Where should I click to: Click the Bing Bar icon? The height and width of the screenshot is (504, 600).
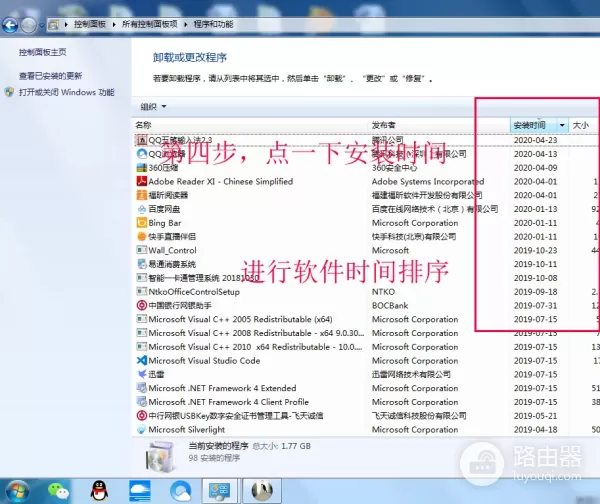[x=142, y=223]
